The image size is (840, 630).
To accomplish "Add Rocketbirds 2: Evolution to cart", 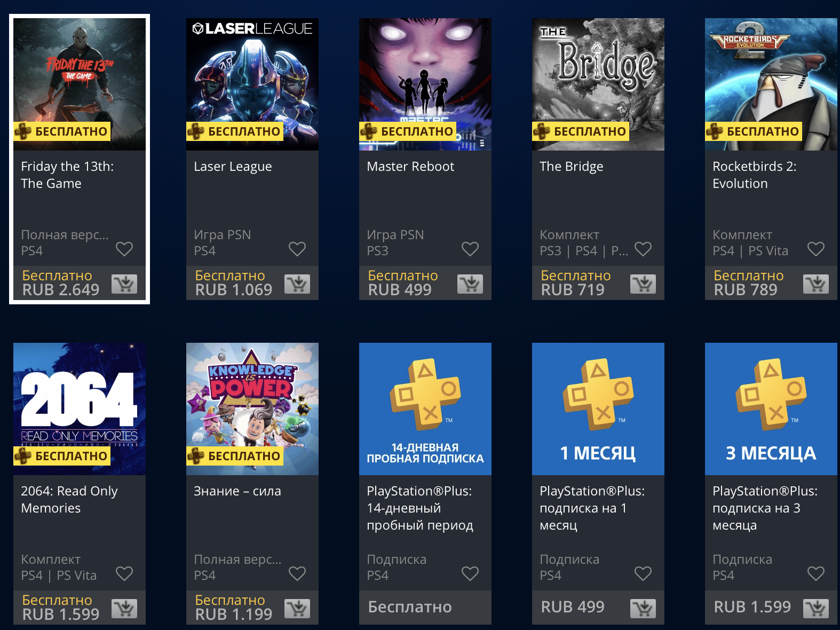I will click(816, 284).
